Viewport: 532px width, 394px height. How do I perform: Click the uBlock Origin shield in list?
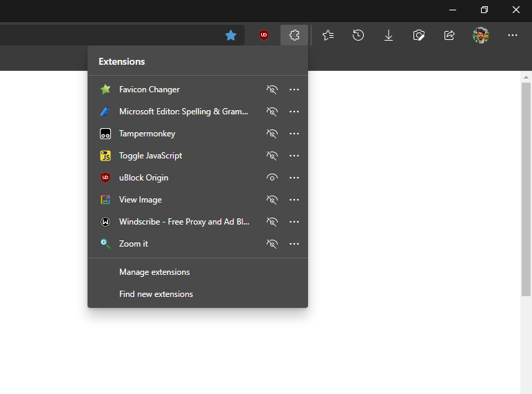coord(105,178)
